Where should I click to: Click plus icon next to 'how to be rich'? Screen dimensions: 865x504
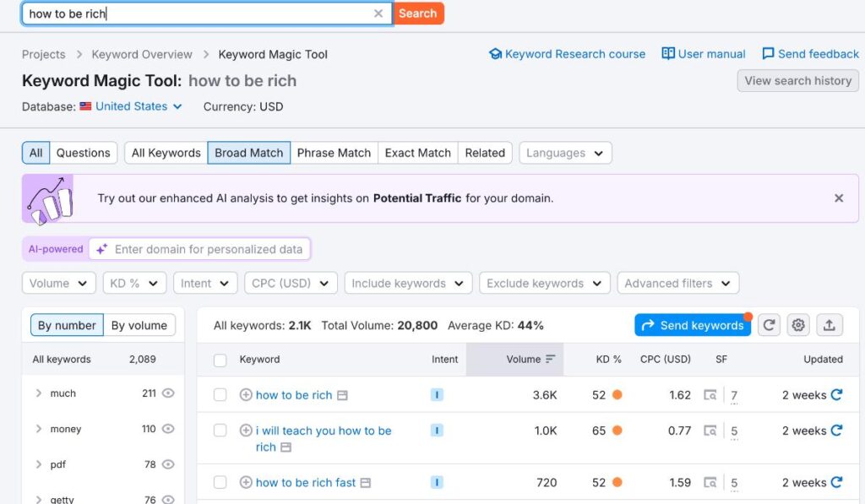246,395
